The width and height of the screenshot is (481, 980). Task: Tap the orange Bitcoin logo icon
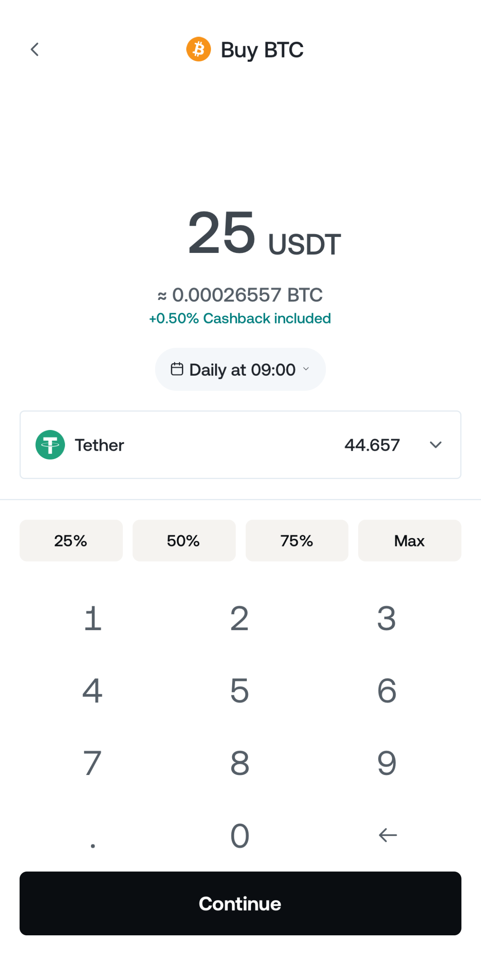(199, 49)
